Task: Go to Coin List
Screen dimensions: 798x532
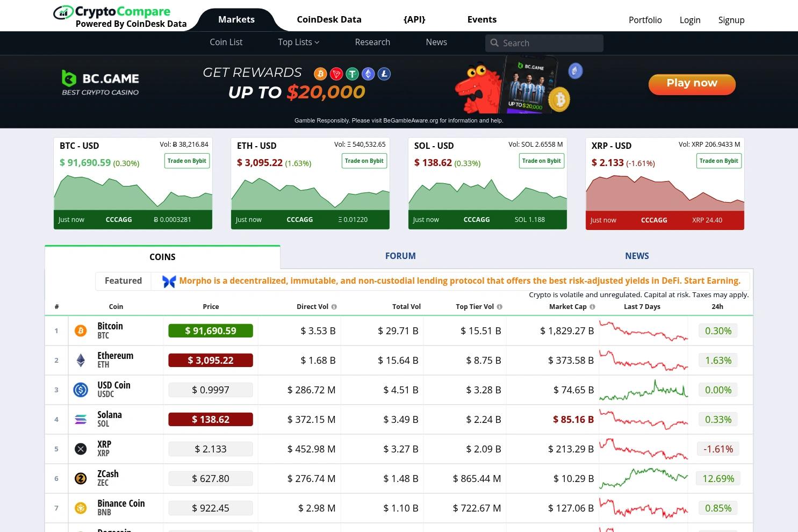Action: 226,42
